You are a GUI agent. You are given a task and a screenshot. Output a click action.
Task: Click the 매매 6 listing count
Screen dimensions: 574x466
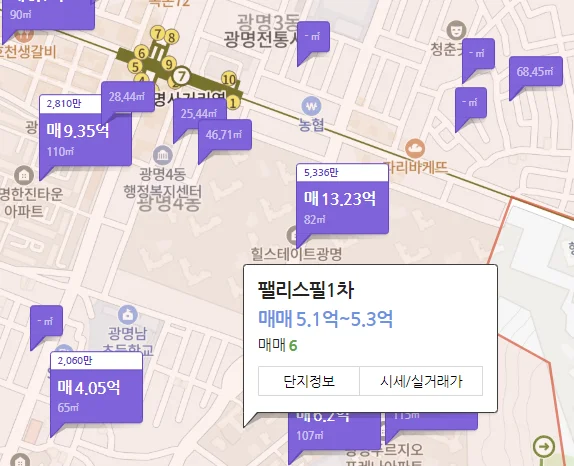point(278,345)
